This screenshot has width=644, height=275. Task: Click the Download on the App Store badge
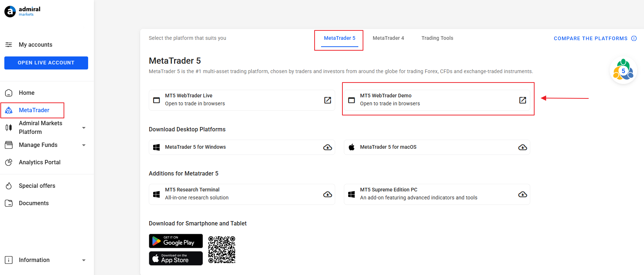click(x=176, y=258)
